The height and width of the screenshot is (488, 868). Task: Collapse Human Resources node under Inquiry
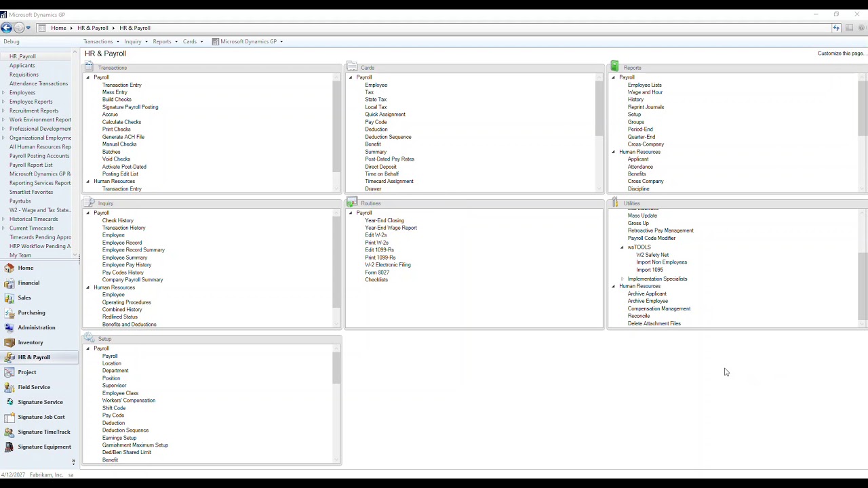(87, 287)
